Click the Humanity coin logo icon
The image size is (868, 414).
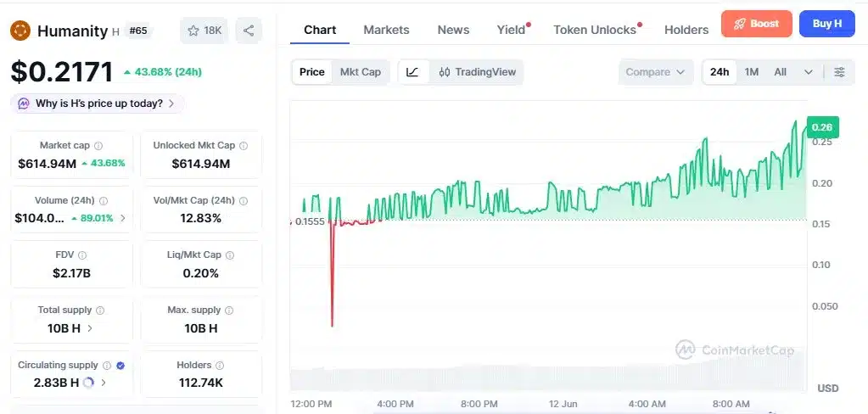(20, 31)
